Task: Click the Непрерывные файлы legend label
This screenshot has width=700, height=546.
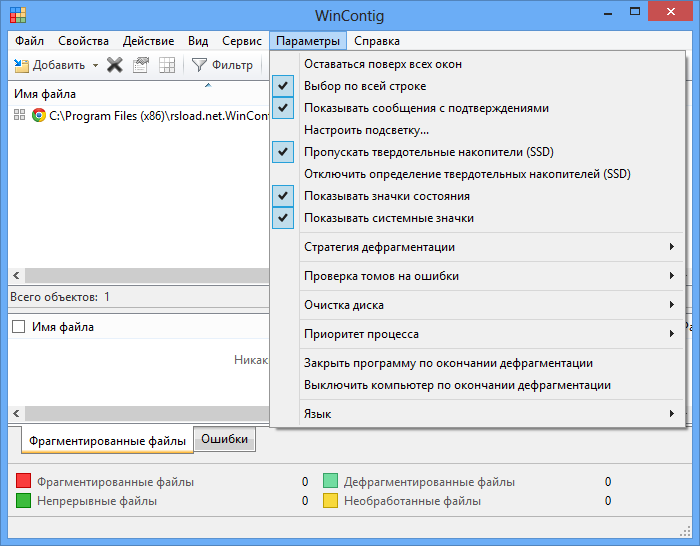Action: coord(97,501)
